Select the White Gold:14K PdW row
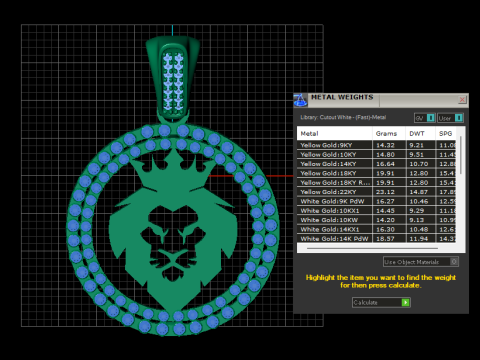 point(376,238)
